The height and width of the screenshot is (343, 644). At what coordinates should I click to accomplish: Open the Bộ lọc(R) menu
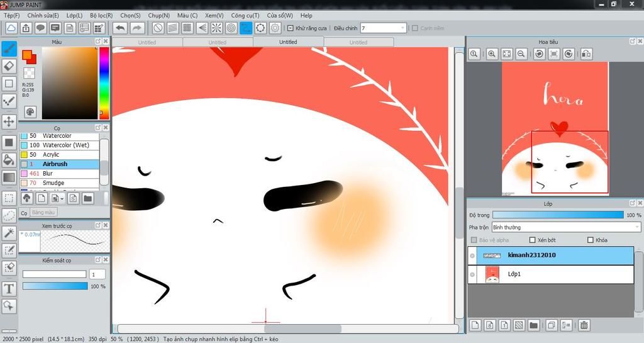pyautogui.click(x=101, y=15)
